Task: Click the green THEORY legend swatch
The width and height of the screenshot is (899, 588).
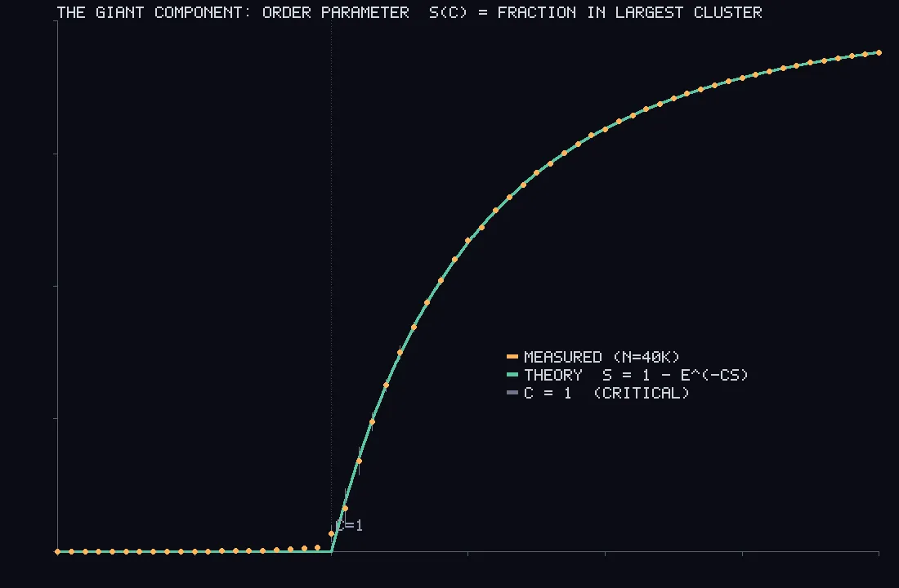Action: click(x=512, y=375)
